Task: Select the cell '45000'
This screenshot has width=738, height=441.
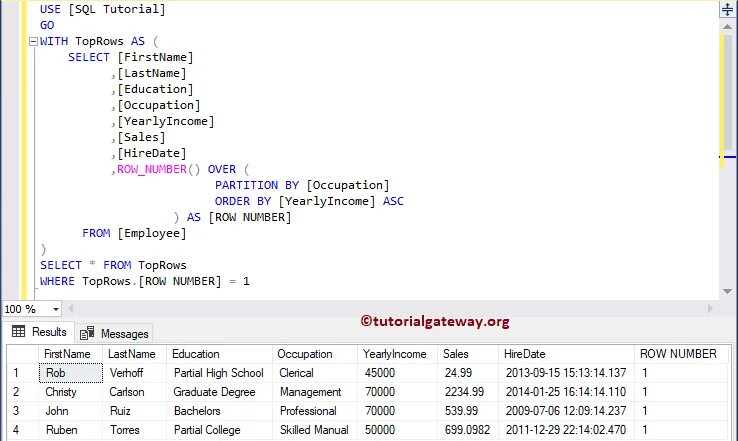Action: 398,373
